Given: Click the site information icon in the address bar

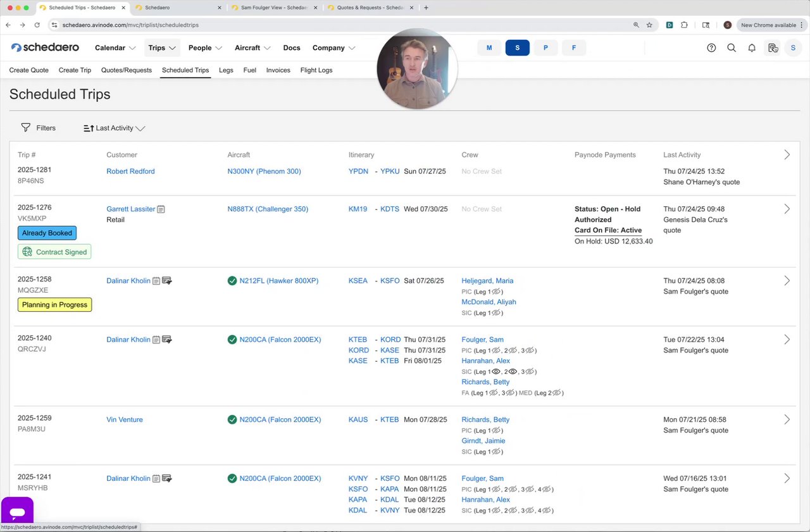Looking at the screenshot, I should point(55,25).
